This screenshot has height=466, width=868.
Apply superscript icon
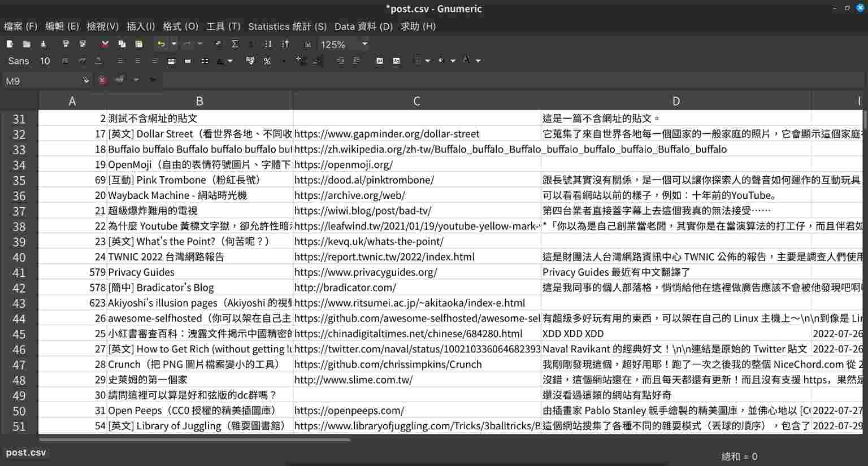[380, 61]
